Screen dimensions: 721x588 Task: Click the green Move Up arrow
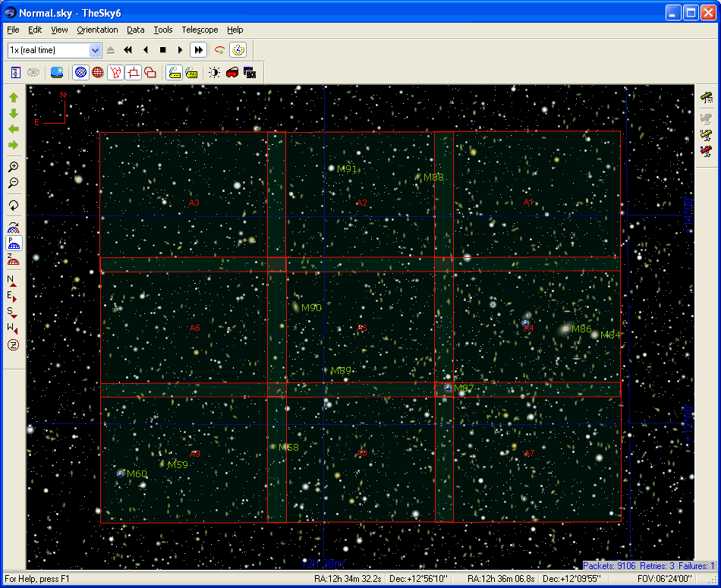point(13,97)
